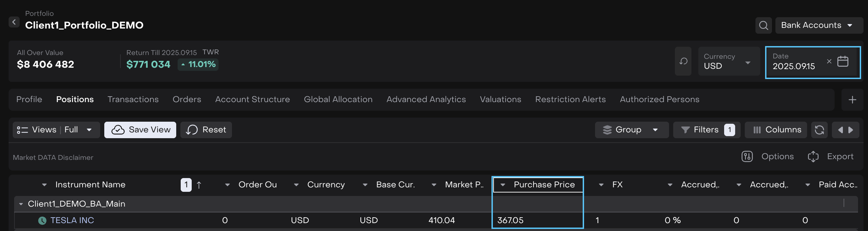Screen dimensions: 868x231
Task: Open the TESLA INC instrument link
Action: (72, 220)
